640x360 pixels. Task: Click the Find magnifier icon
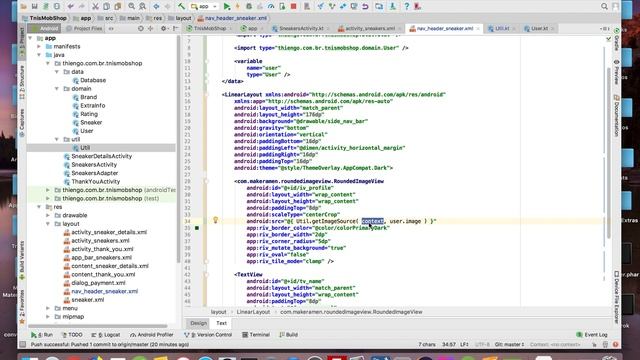pos(131,7)
